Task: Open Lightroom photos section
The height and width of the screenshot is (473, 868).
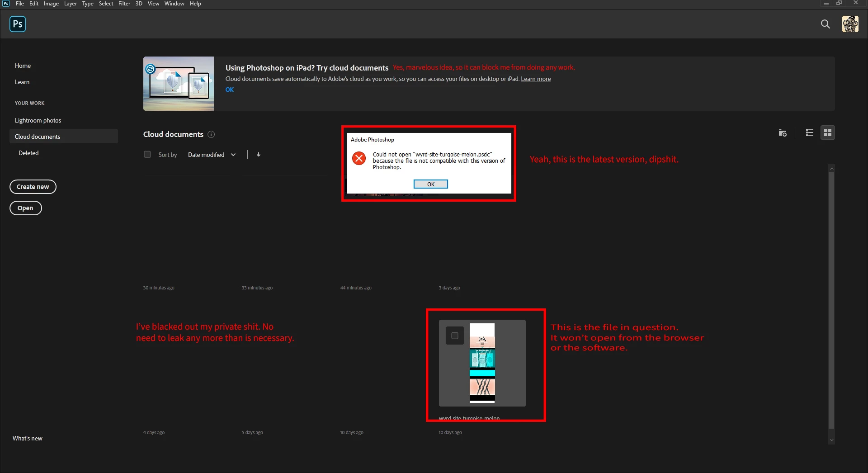Action: click(x=38, y=120)
